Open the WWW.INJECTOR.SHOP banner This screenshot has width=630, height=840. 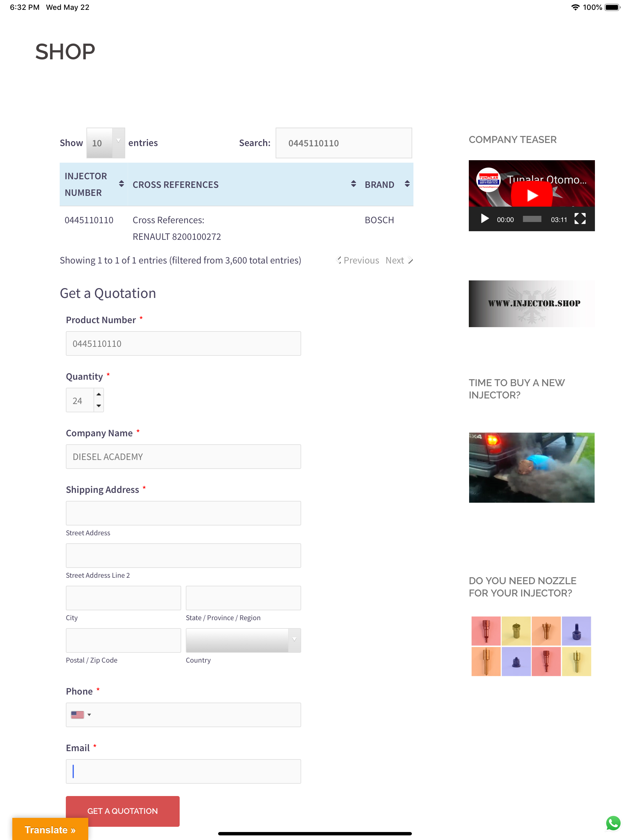[531, 303]
